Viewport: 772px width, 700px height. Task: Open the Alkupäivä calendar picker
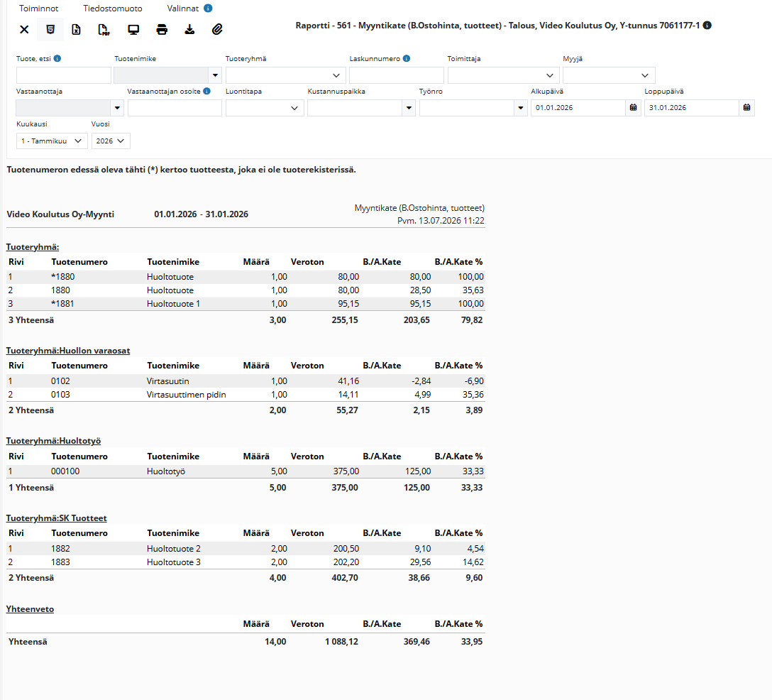(x=633, y=107)
